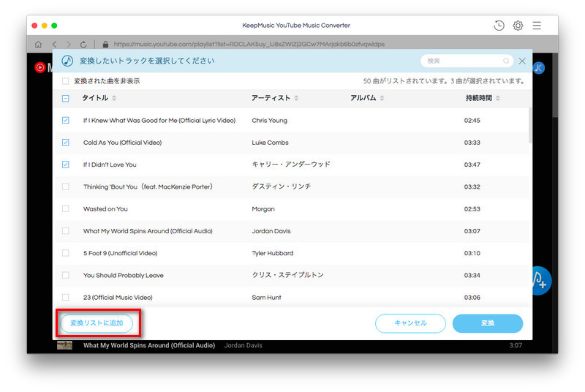Click the アルバム column header

click(x=363, y=98)
